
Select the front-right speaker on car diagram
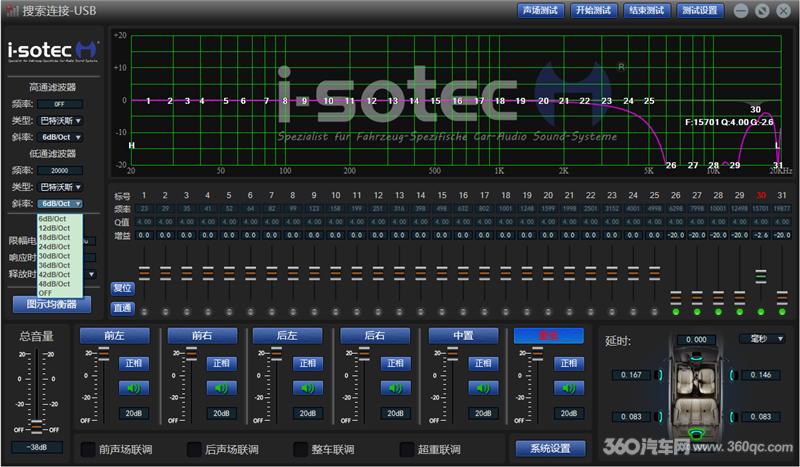point(732,375)
